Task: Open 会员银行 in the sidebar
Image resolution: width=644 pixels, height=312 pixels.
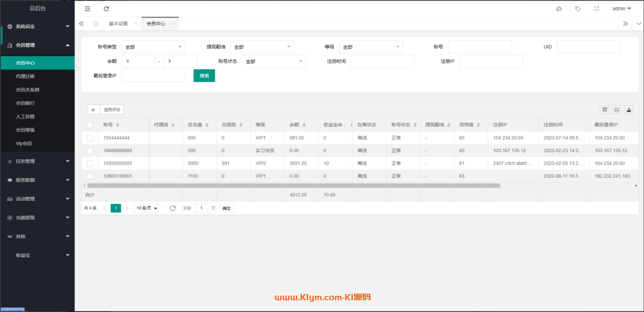Action: click(25, 103)
